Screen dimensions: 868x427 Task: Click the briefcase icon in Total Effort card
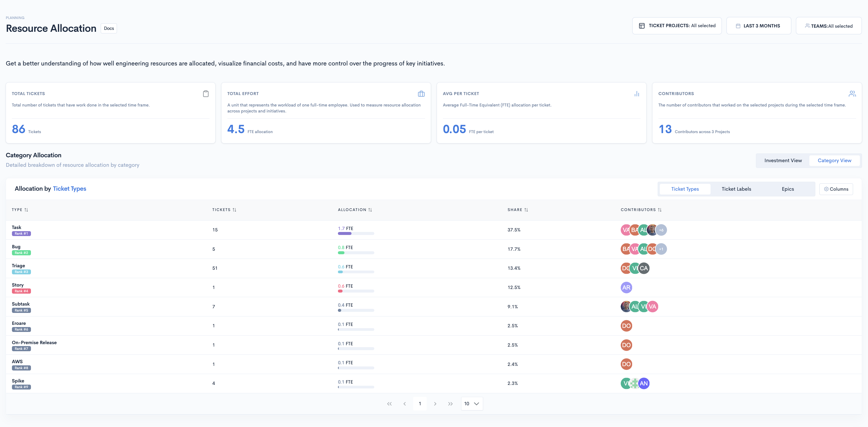421,94
